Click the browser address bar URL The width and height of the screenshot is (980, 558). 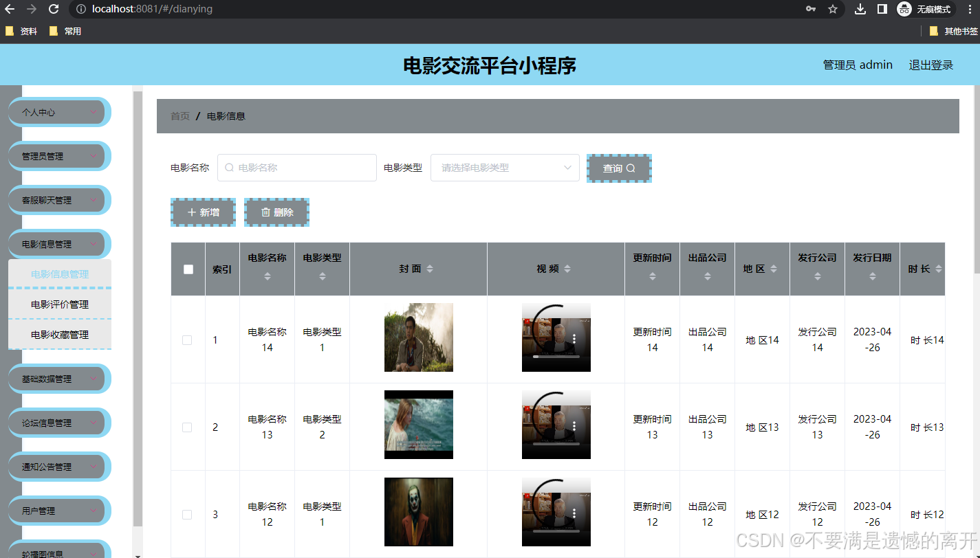click(152, 9)
